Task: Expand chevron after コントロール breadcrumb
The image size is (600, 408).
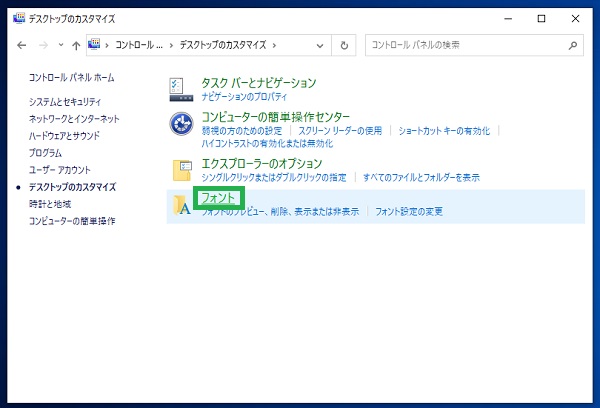Action: point(171,46)
